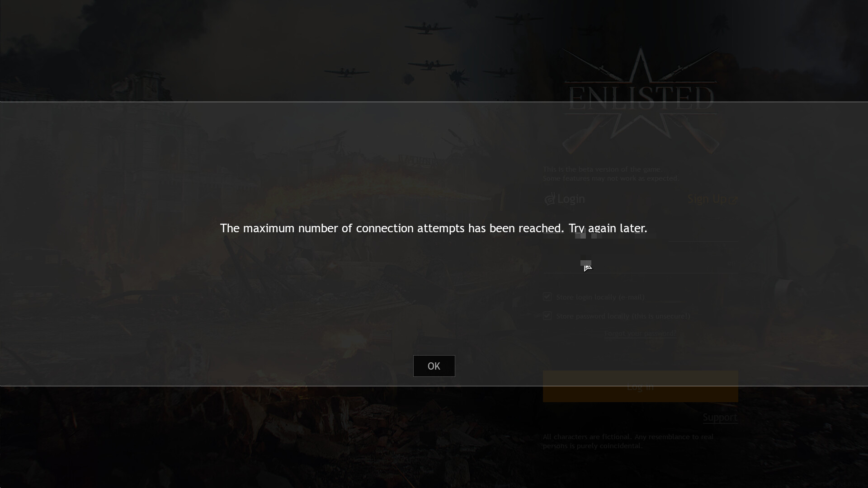The image size is (868, 488).
Task: Click the orange Log in button
Action: 640,386
